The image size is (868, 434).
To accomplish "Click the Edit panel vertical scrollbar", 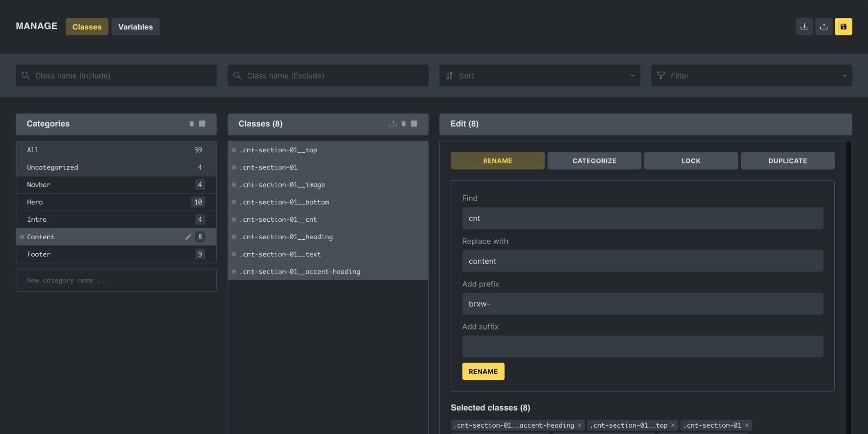I will click(849, 287).
